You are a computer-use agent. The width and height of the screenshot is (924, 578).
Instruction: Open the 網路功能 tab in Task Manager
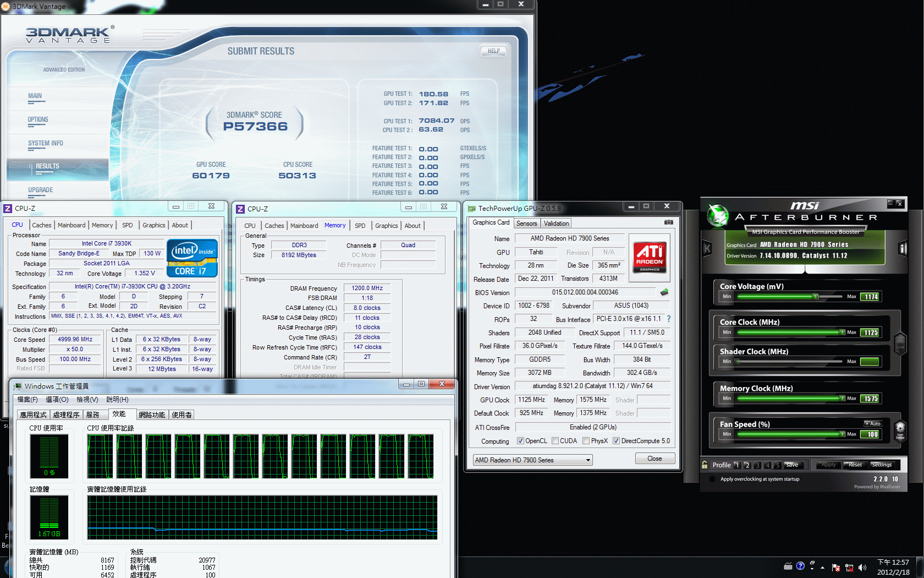pyautogui.click(x=152, y=415)
